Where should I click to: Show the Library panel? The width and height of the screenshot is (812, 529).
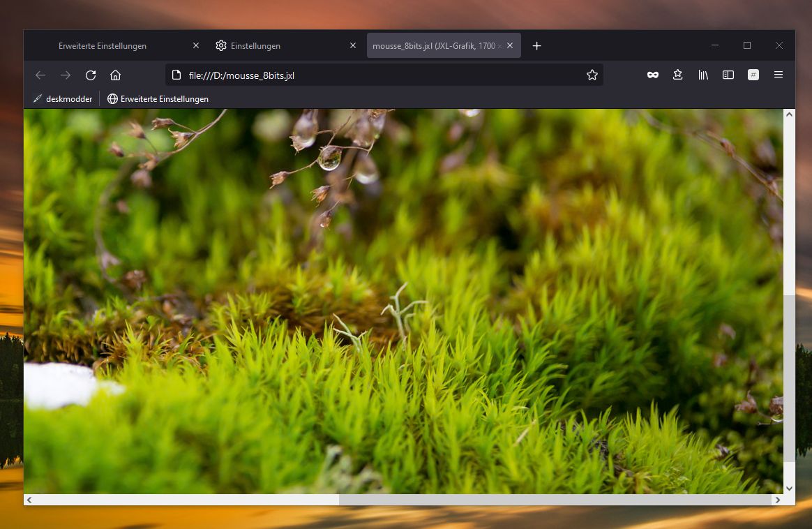click(x=703, y=75)
